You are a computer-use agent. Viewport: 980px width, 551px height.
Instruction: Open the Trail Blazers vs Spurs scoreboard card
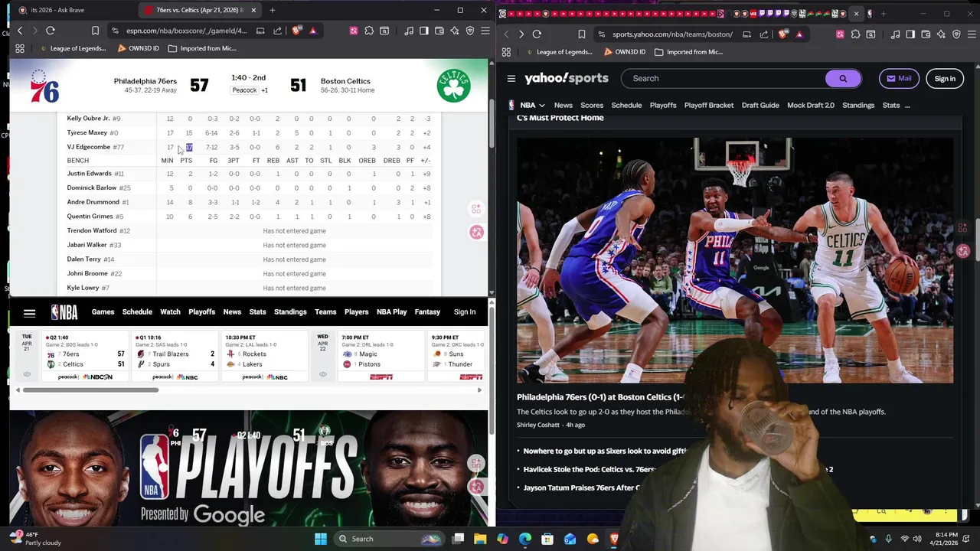coord(175,357)
